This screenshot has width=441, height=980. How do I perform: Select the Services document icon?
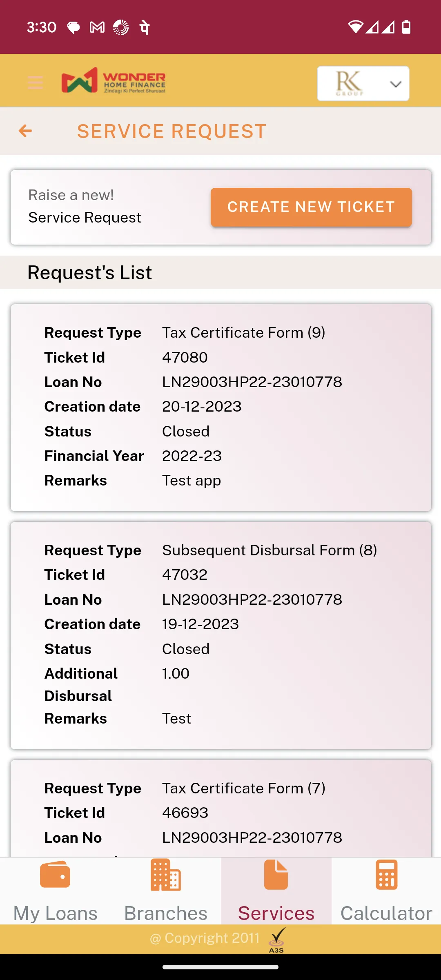[276, 875]
